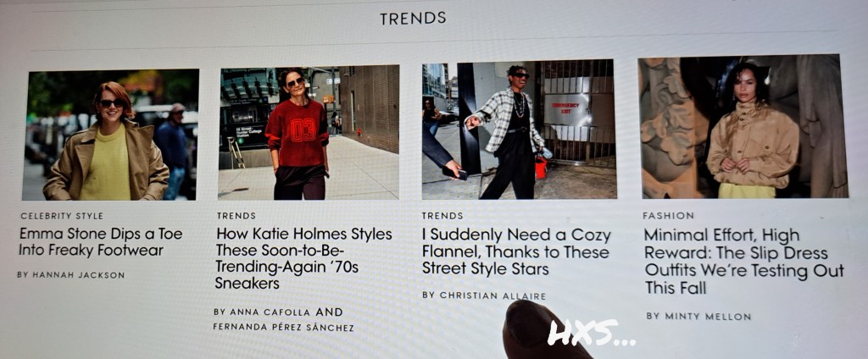Open the beige jacket slip dress photo
This screenshot has height=359, width=868.
coord(743,127)
